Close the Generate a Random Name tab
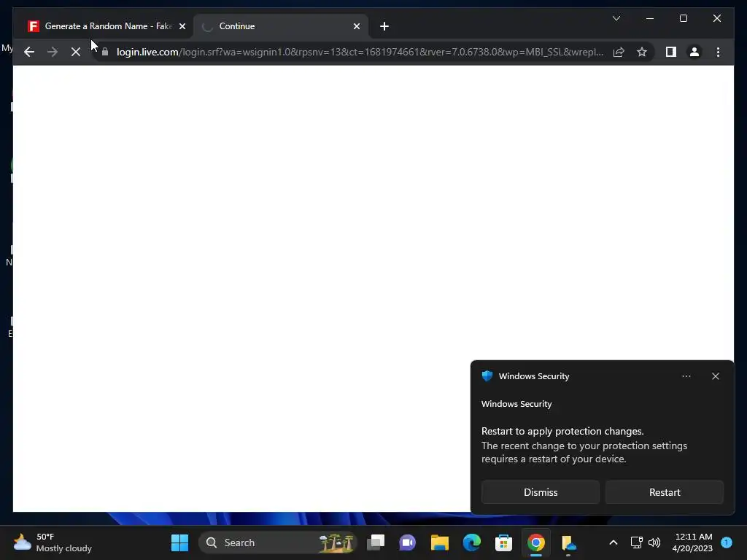Screen dimensions: 747x560 182,26
